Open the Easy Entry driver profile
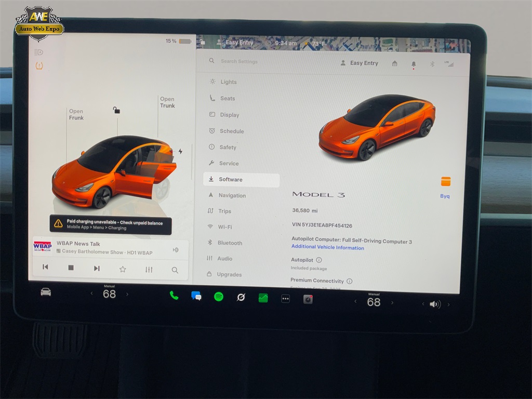The image size is (532, 399). point(360,63)
